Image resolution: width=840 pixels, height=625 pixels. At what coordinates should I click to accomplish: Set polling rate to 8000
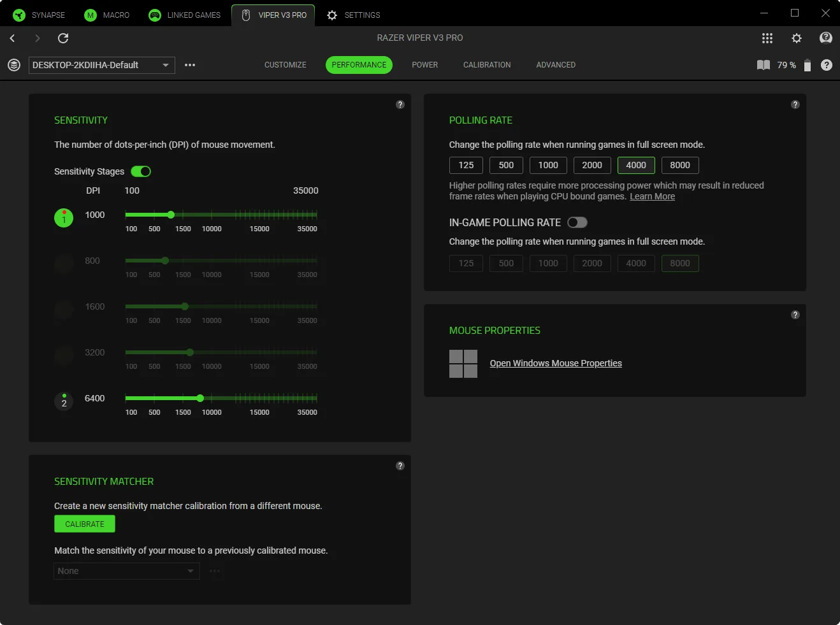pos(680,165)
